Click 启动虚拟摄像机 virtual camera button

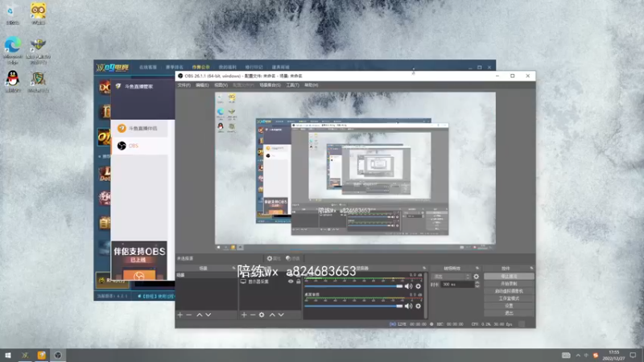pos(509,291)
